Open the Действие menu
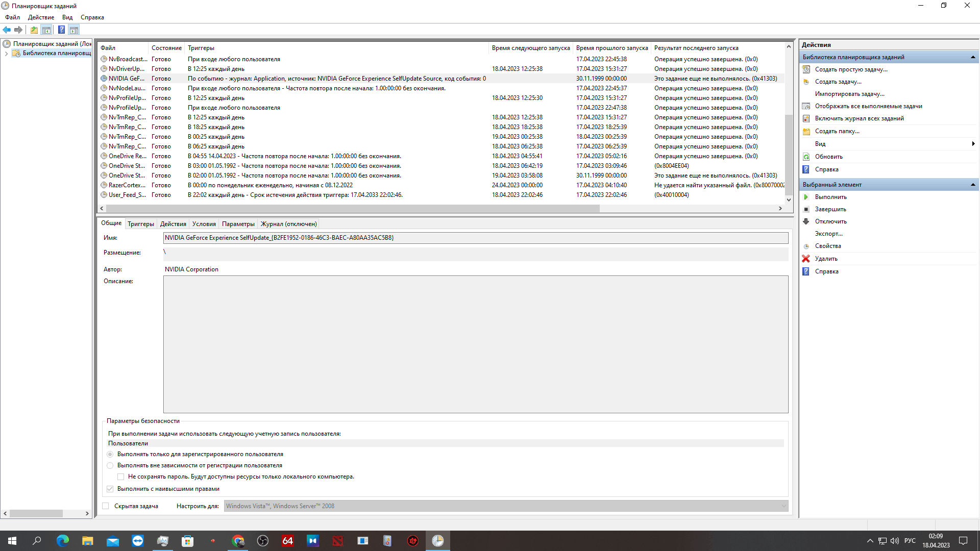The width and height of the screenshot is (980, 551). pos(41,17)
